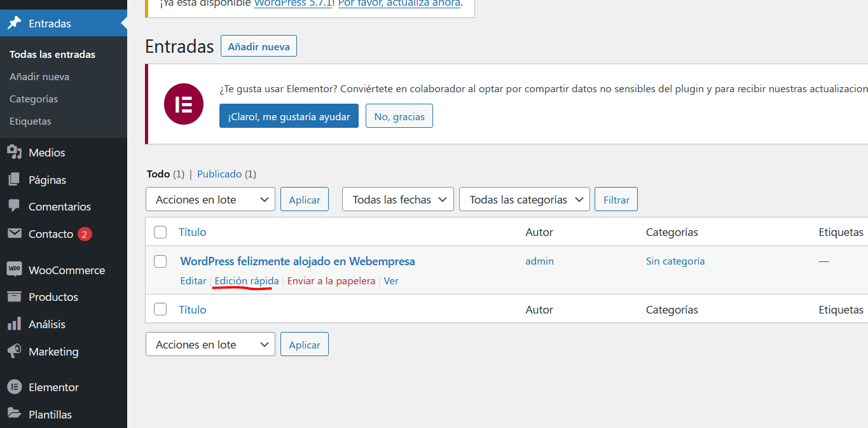Click Enviar a la papelera link

pos(331,280)
